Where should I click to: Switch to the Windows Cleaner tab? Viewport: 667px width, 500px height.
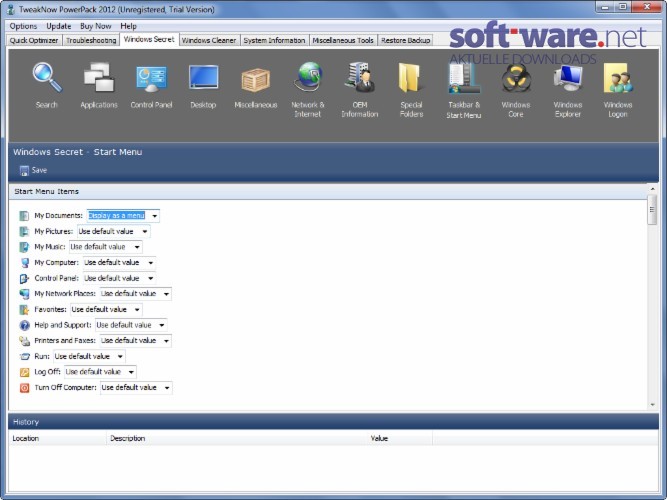[x=209, y=40]
